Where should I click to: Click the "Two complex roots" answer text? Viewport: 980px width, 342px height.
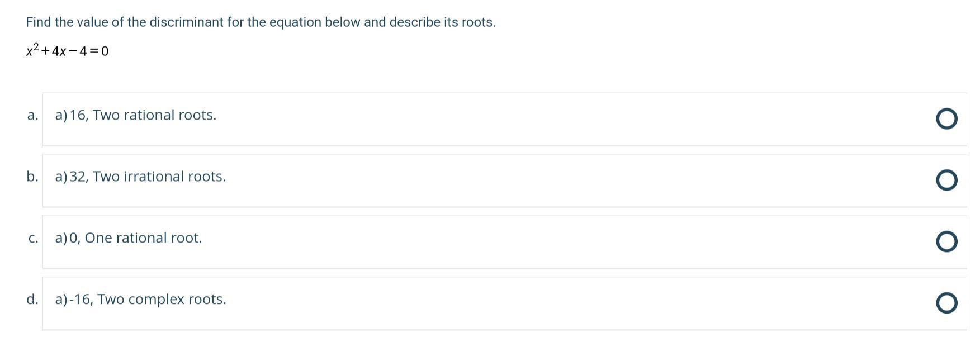point(162,300)
